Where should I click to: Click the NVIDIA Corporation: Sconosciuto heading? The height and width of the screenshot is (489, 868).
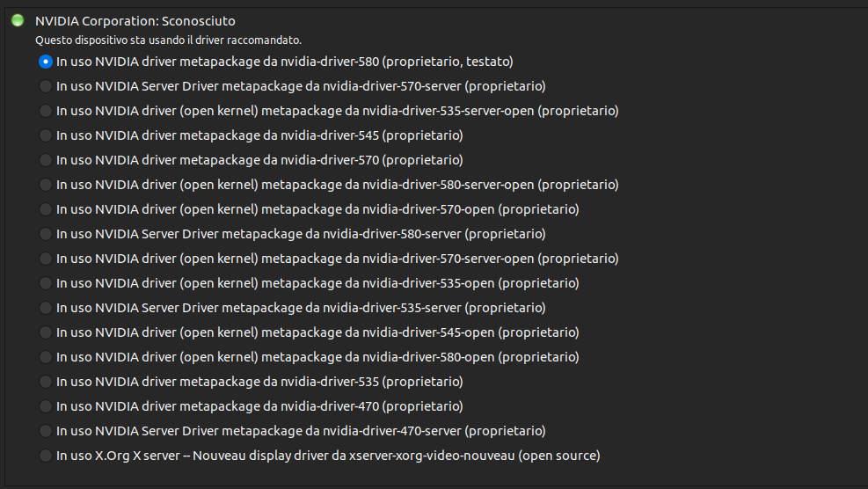click(135, 20)
